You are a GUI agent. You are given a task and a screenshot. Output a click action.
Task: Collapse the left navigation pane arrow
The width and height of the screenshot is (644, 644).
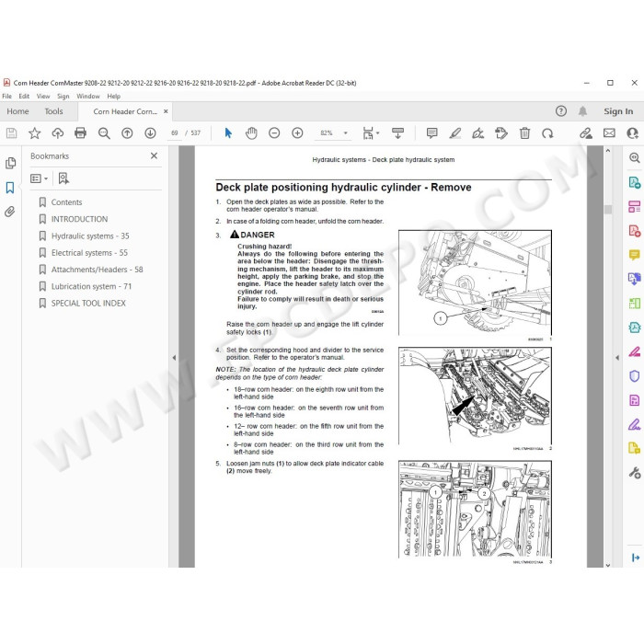[174, 358]
